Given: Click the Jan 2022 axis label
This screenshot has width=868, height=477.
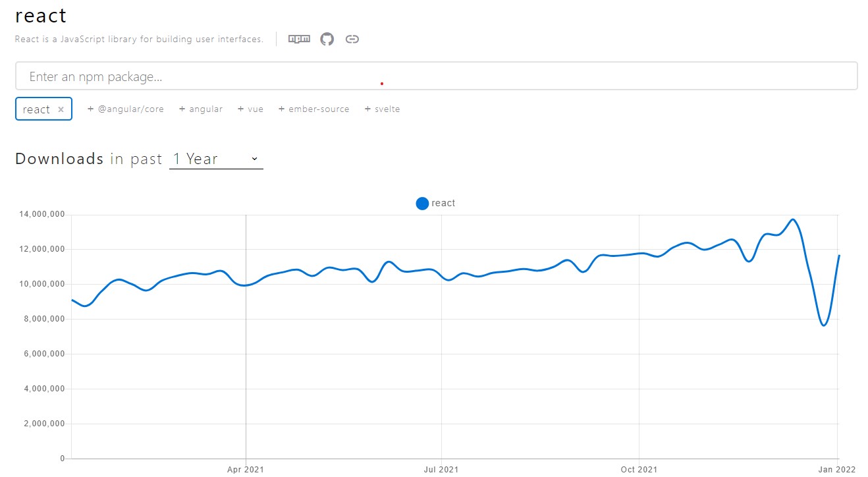Looking at the screenshot, I should point(836,469).
